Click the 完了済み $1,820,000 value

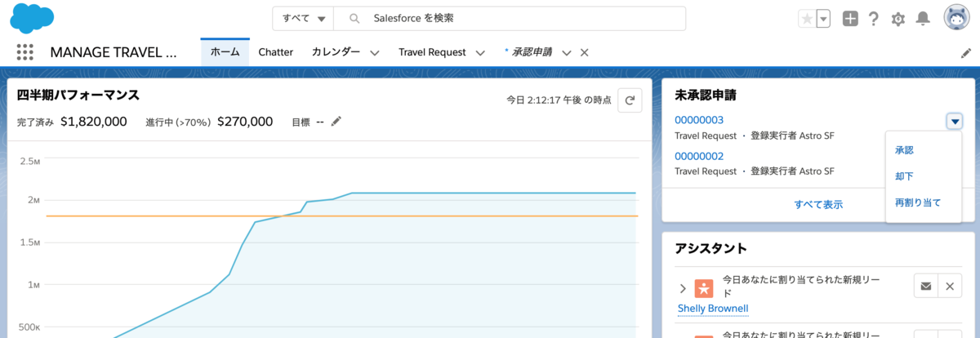point(93,122)
